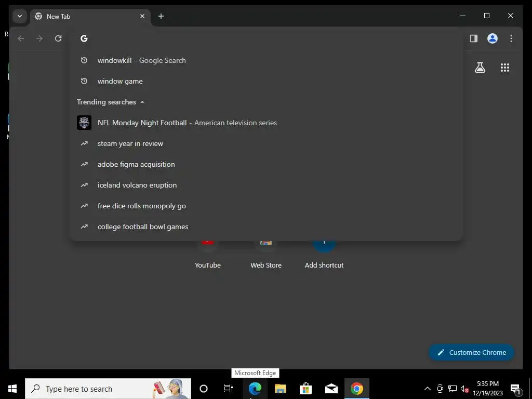Viewport: 532px width, 399px height.
Task: Click the forward navigation arrow
Action: [39, 38]
